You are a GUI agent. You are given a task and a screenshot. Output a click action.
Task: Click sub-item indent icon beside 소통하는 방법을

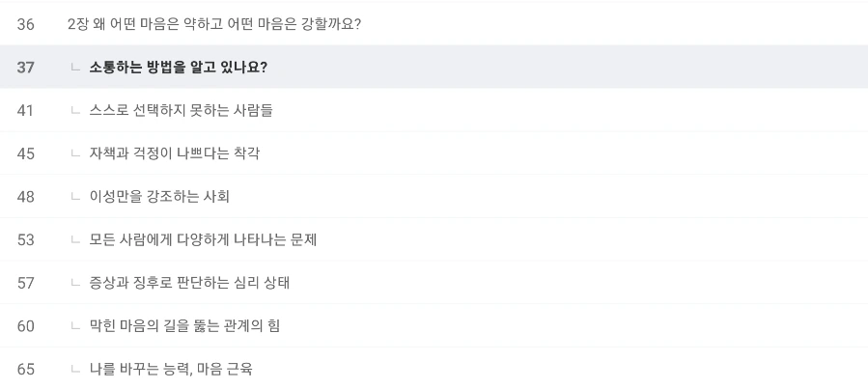[x=75, y=68]
